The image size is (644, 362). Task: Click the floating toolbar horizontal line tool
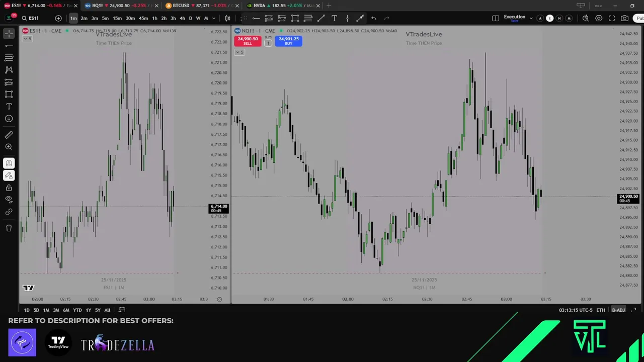(x=256, y=18)
